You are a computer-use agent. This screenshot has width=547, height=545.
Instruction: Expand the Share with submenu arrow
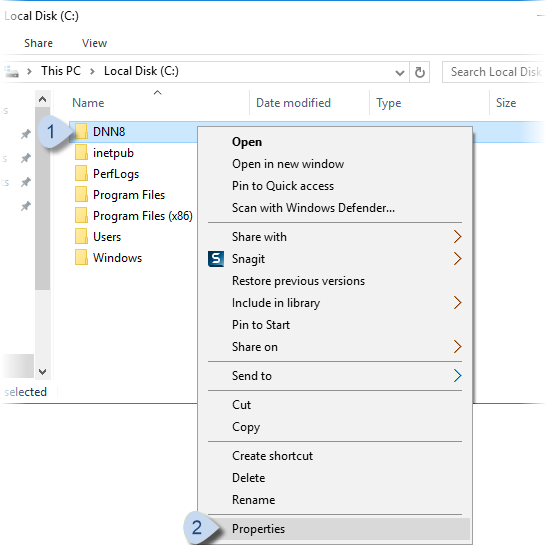click(x=457, y=237)
